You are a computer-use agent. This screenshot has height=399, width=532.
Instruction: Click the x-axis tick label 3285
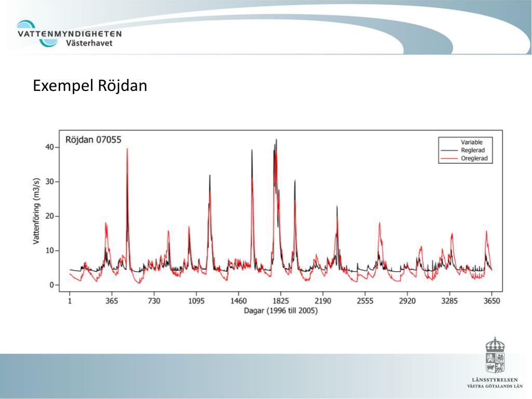449,301
